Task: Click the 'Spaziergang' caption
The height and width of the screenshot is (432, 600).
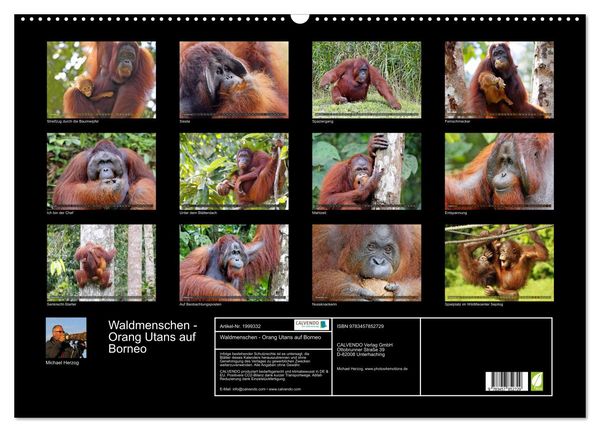Action: click(x=323, y=121)
